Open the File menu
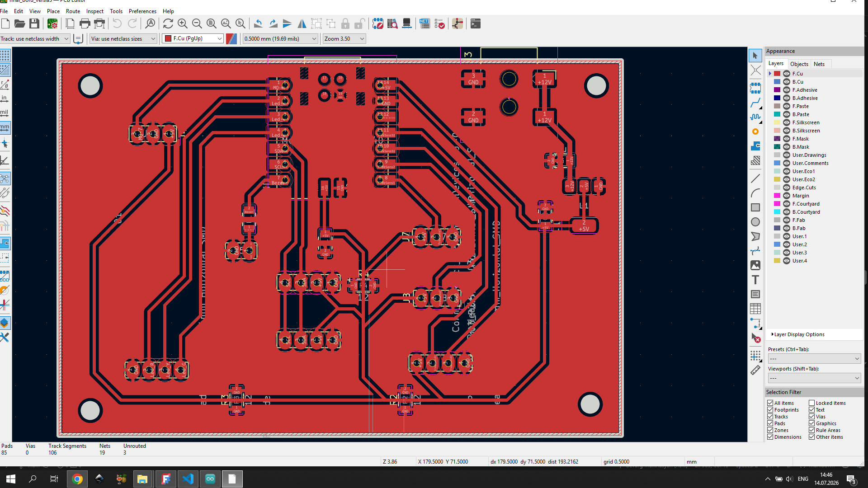Viewport: 868px width, 488px height. [x=4, y=11]
